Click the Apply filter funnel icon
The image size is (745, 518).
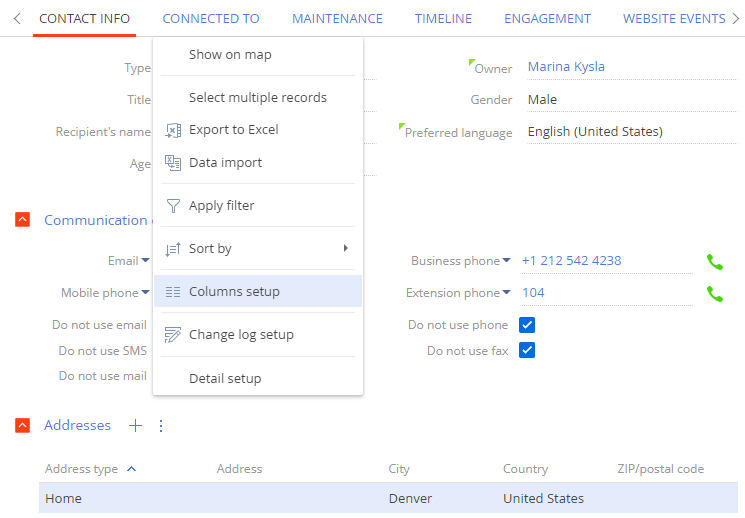173,206
